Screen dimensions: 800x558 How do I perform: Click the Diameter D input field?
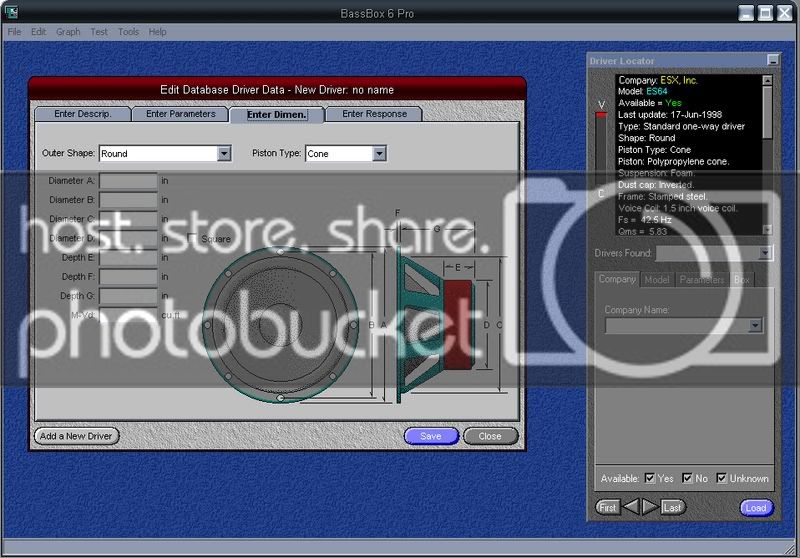(129, 238)
